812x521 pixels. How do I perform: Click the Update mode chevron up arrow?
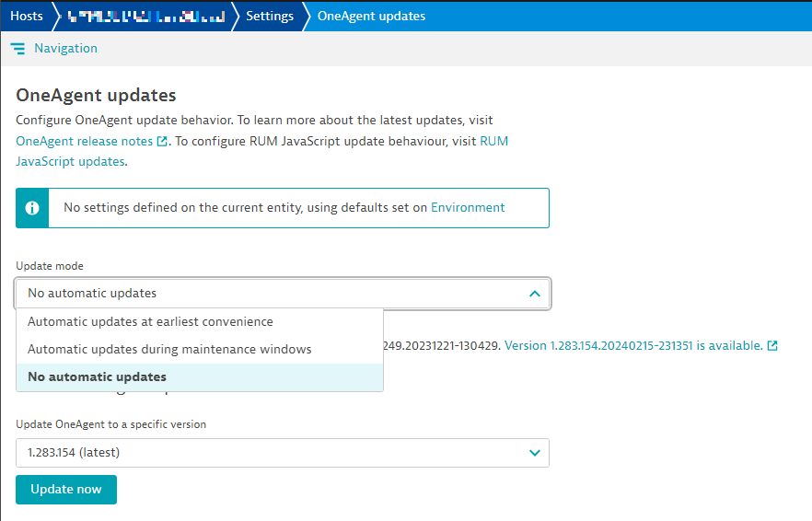535,294
